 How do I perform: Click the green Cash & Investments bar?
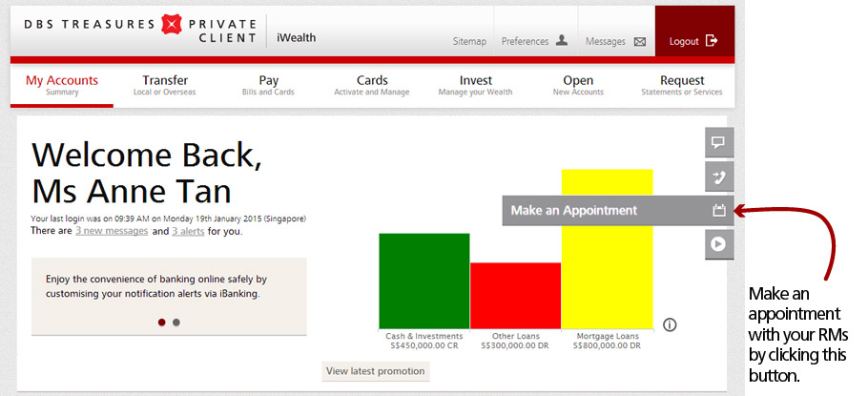424,281
